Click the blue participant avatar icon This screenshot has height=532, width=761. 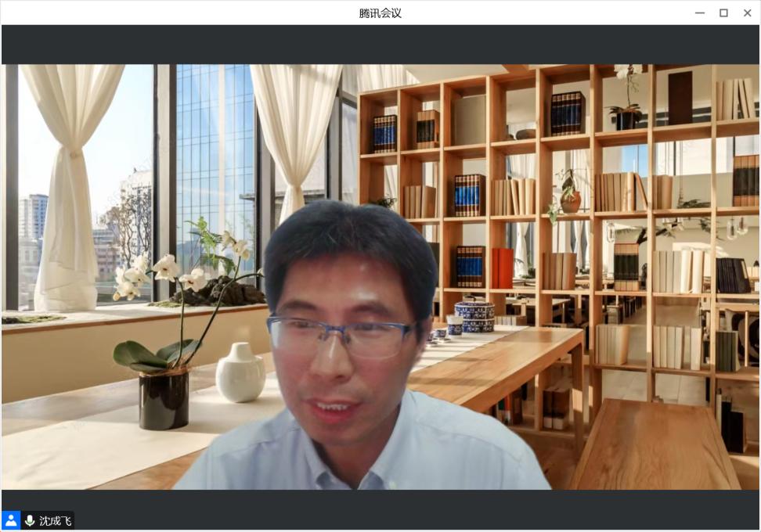point(11,520)
